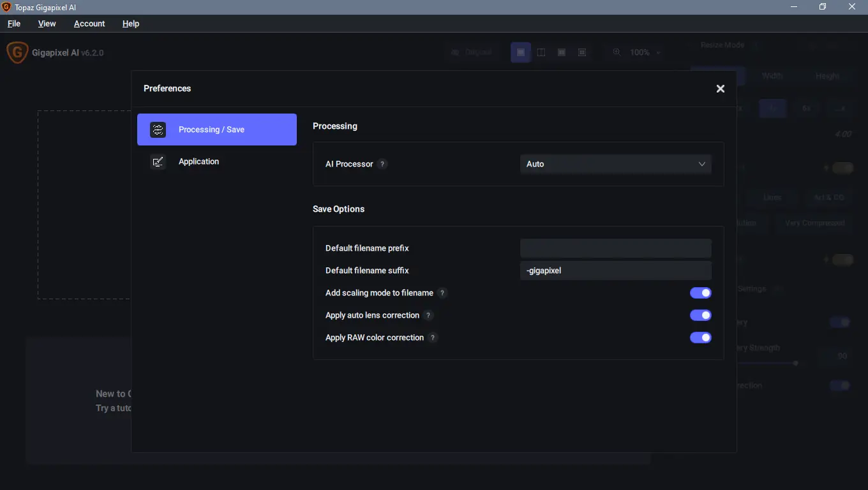Open the File menu
Image resolution: width=868 pixels, height=490 pixels.
point(14,24)
